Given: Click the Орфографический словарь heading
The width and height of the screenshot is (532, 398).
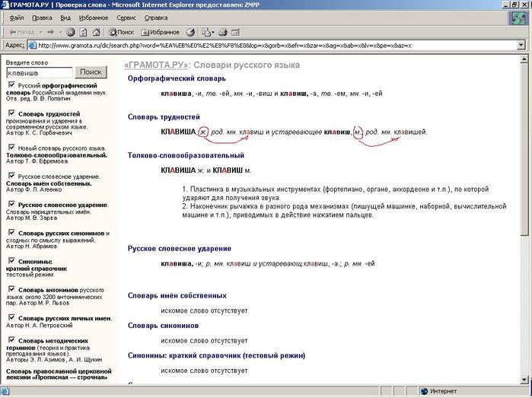Looking at the screenshot, I should point(177,78).
